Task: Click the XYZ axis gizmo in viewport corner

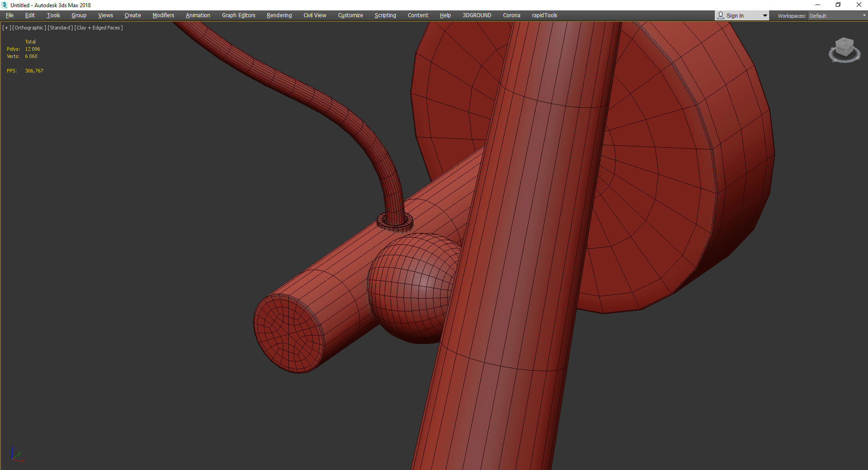Action: coord(17,455)
